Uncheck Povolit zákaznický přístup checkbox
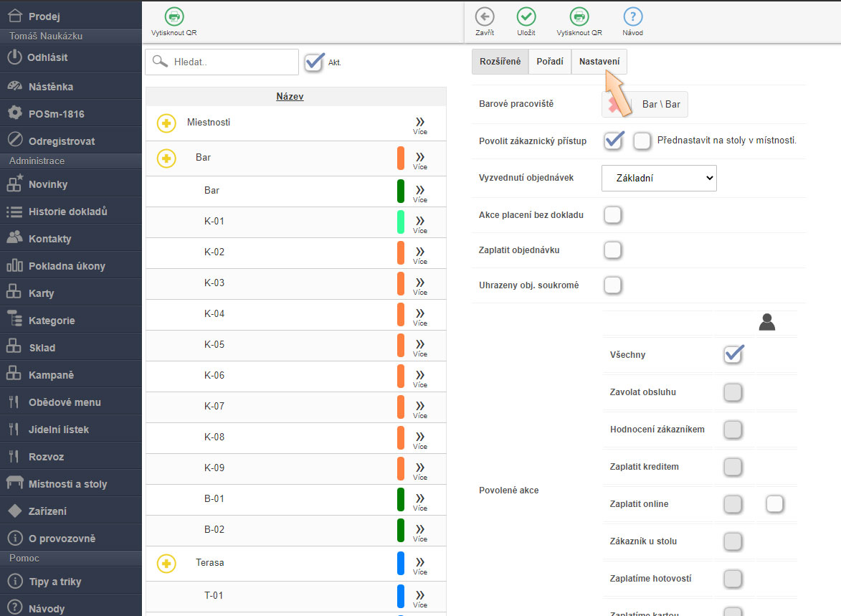The height and width of the screenshot is (616, 841). (613, 141)
